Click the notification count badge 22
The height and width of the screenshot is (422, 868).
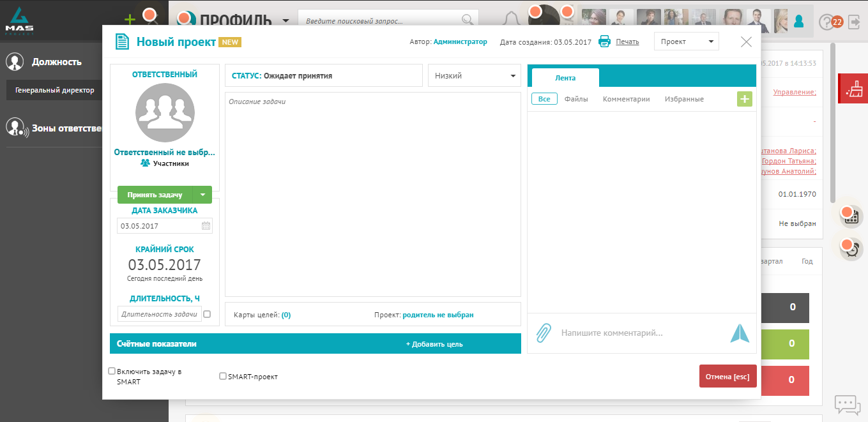(x=837, y=22)
